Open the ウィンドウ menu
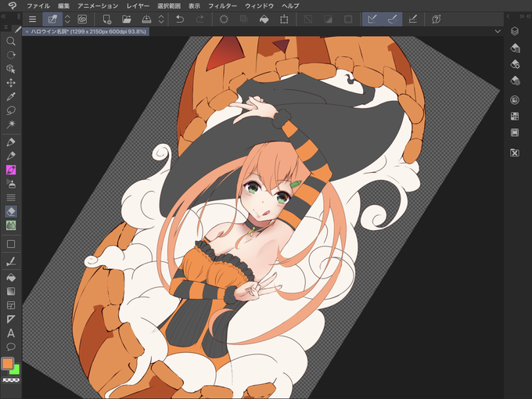Screen dimensions: 532x399 259,5
